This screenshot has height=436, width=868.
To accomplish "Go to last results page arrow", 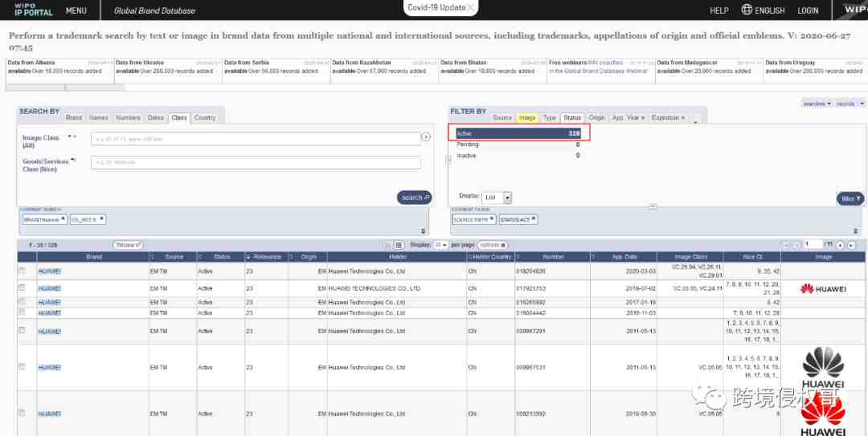I will coord(851,245).
